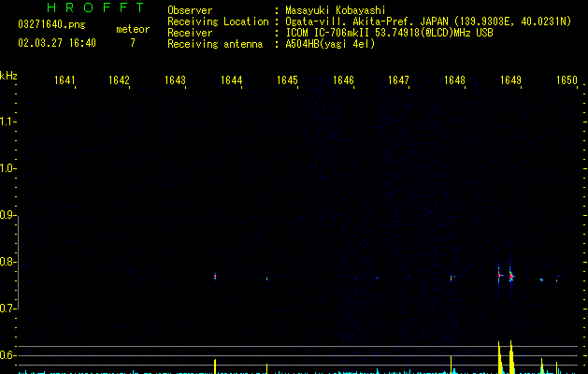588x374 pixels.
Task: Click the 1647 time axis label
Action: tap(398, 80)
